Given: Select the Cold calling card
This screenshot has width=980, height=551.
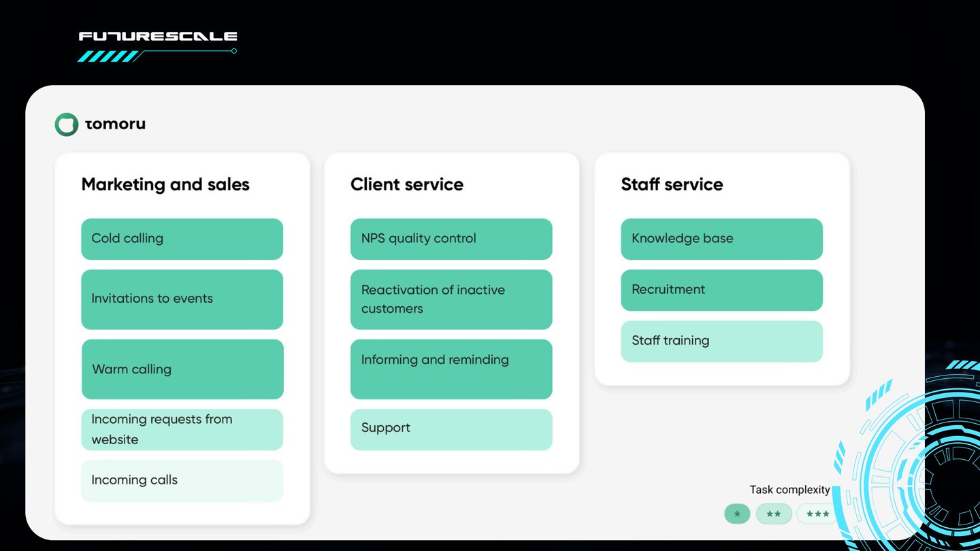Looking at the screenshot, I should tap(182, 239).
